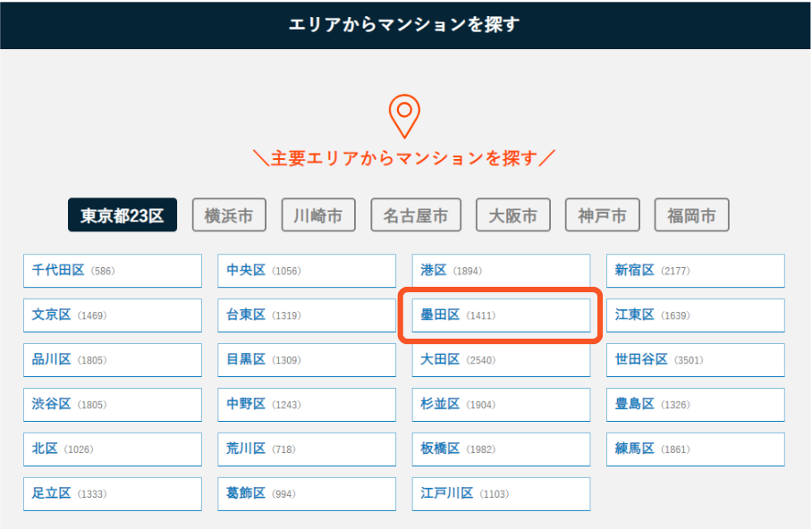The width and height of the screenshot is (812, 529).
Task: Open 中央区 (1056) listings
Action: pyautogui.click(x=307, y=271)
